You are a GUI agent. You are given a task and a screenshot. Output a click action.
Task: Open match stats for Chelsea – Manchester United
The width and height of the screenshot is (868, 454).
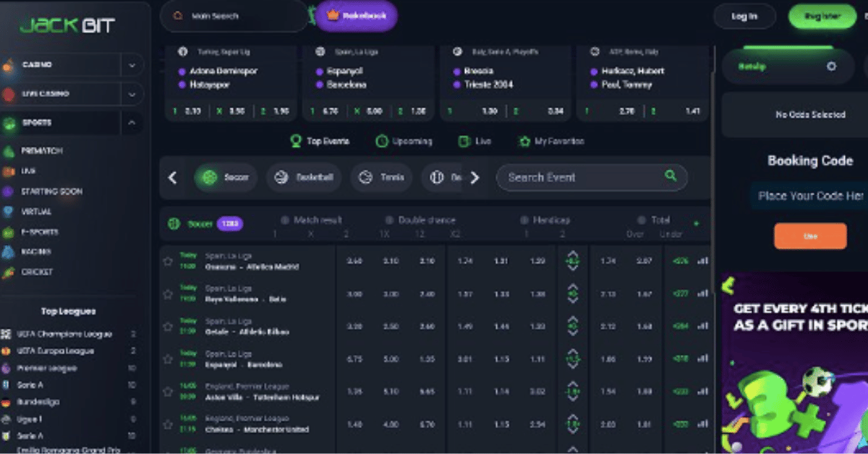point(702,424)
